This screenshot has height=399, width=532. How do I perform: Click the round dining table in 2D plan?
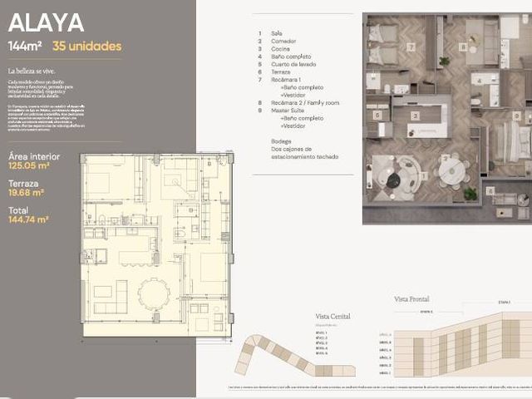pos(154,293)
